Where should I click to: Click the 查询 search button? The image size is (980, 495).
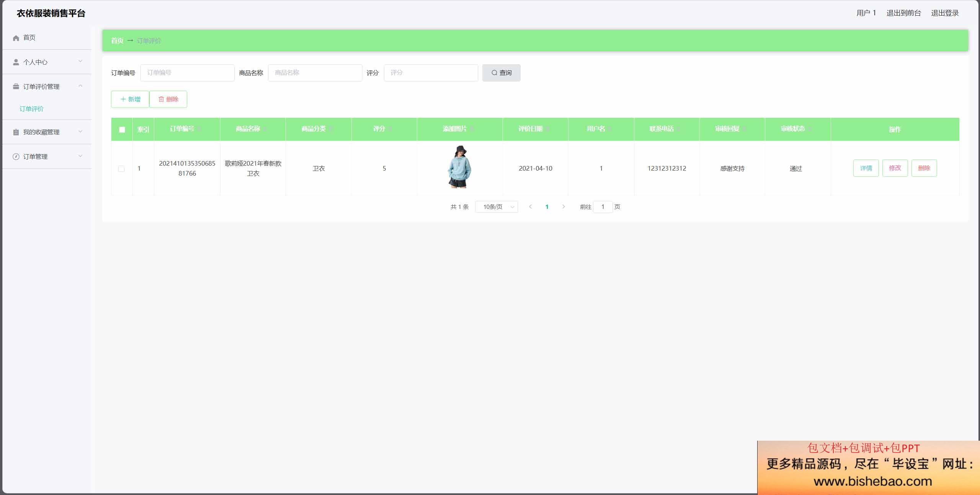(501, 73)
